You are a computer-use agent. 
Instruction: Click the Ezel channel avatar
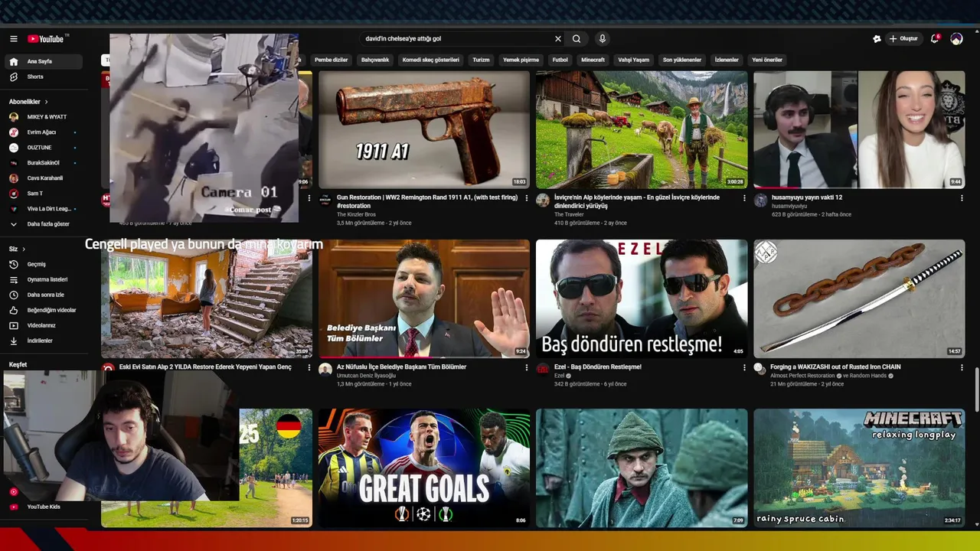(542, 370)
